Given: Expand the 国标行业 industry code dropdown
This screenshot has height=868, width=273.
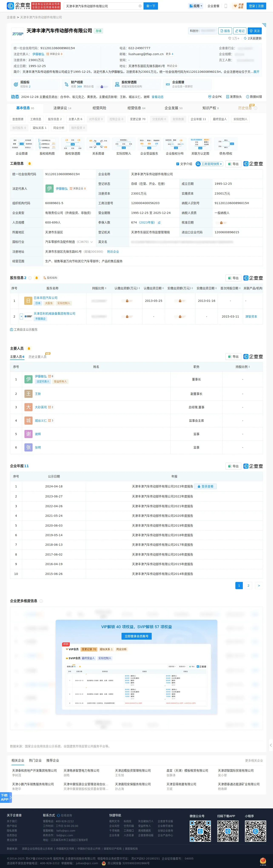Looking at the screenshot, I should tap(92, 242).
